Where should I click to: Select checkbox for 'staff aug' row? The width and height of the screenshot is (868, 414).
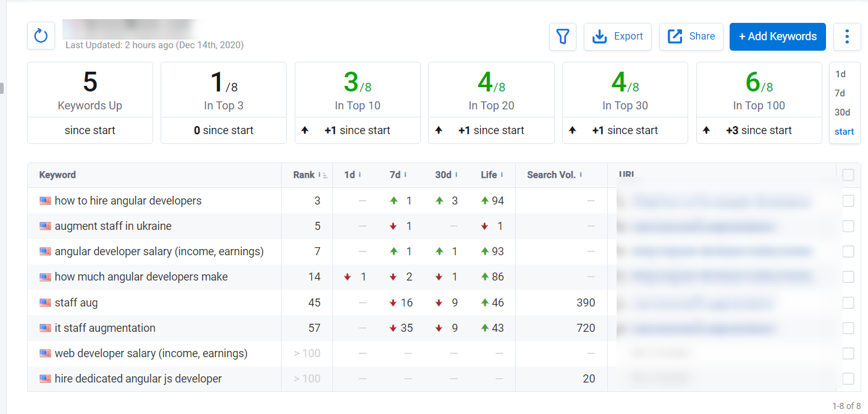coord(848,303)
